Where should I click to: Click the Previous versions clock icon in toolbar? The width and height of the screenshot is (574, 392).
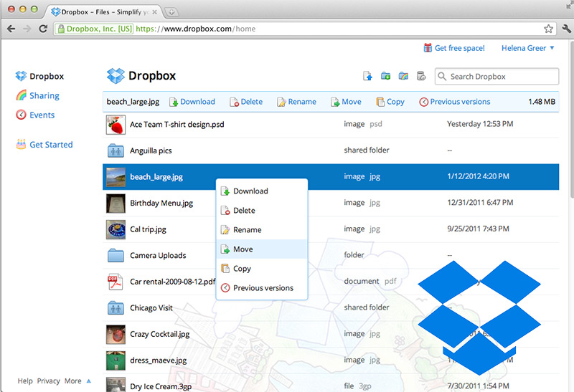click(x=423, y=102)
